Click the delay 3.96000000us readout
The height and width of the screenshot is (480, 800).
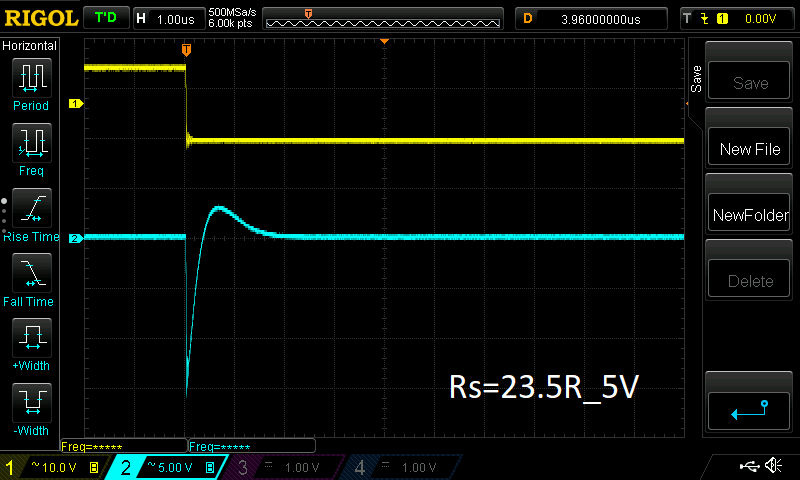(601, 19)
